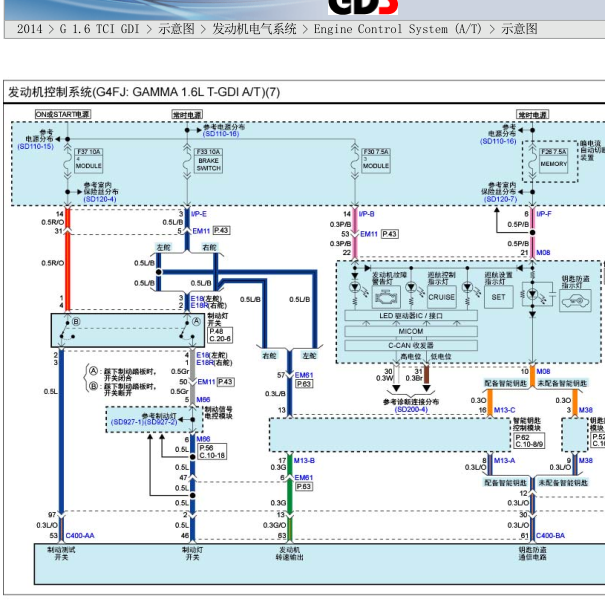Screen dimensions: 605x608
Task: Click the M13-A connector label
Action: point(505,461)
